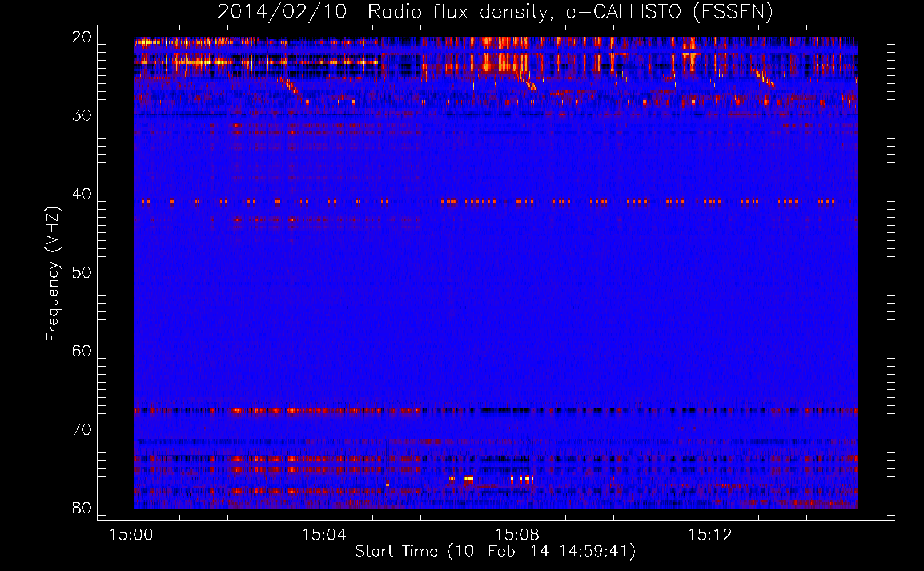Click the 70 frequency tick label
This screenshot has height=571, width=924.
point(82,429)
